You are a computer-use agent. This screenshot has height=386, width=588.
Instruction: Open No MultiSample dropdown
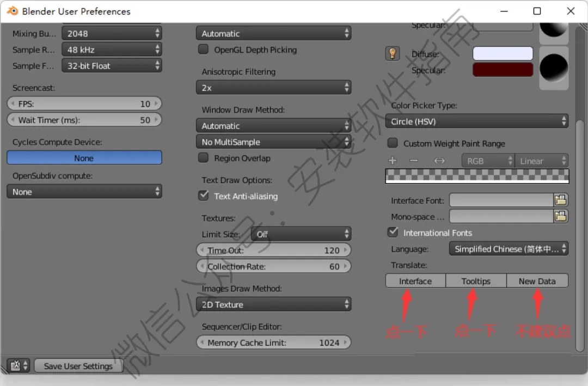click(273, 142)
